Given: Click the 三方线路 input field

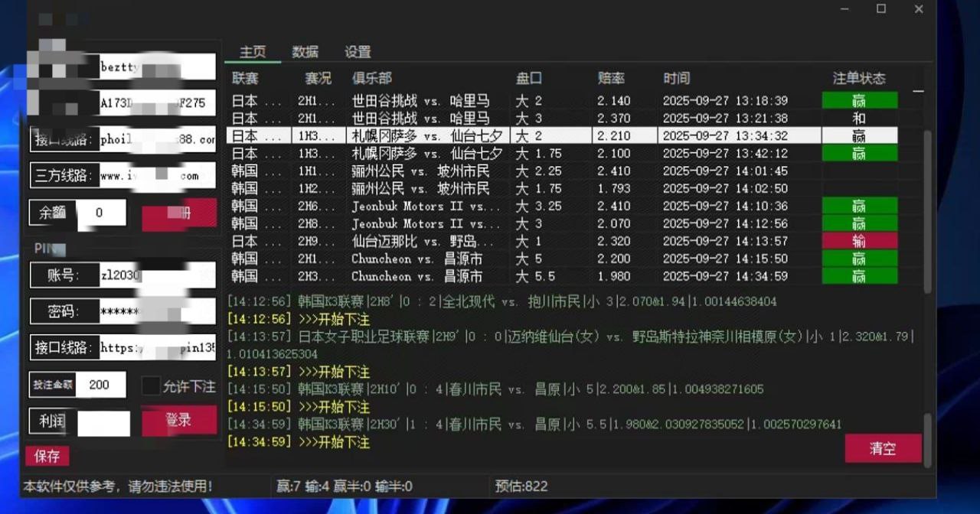Looking at the screenshot, I should pyautogui.click(x=153, y=175).
